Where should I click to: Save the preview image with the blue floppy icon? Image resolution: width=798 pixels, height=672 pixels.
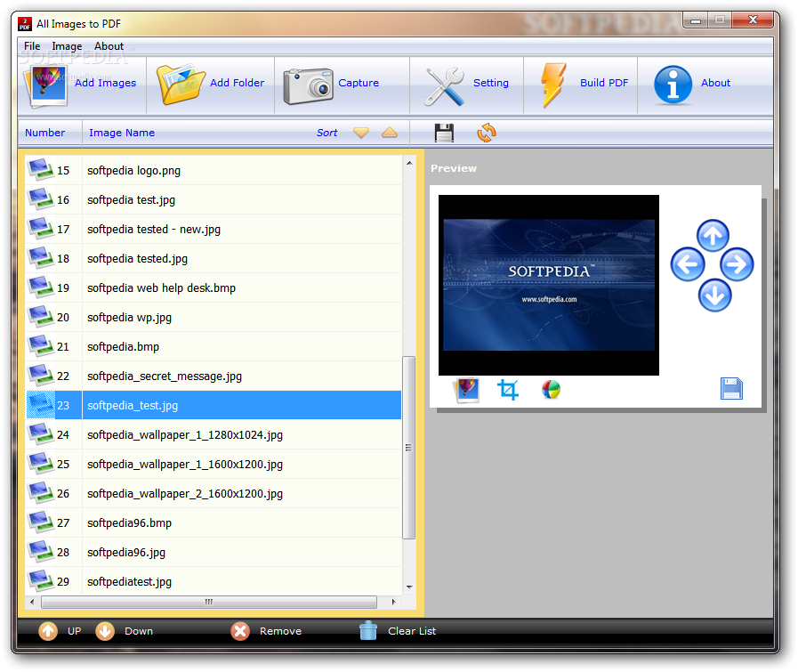coord(731,389)
